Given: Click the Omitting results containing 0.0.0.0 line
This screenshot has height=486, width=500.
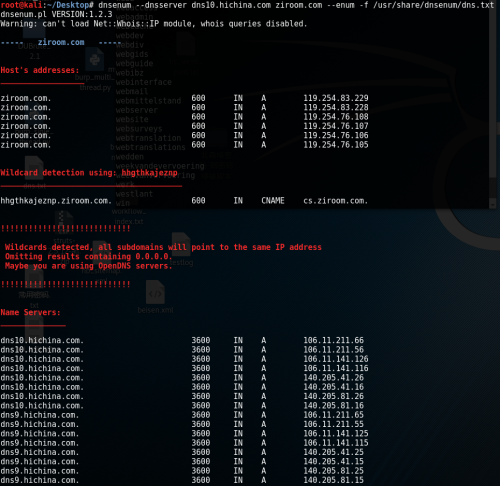Looking at the screenshot, I should coord(89,257).
